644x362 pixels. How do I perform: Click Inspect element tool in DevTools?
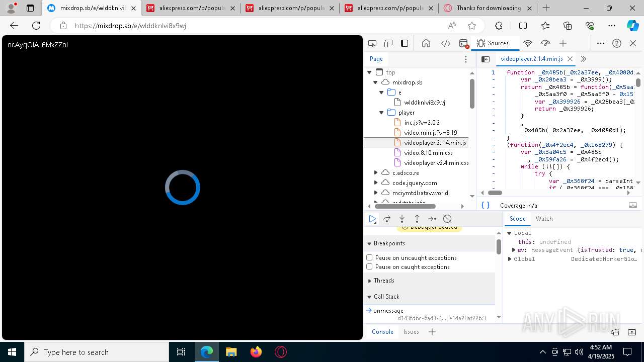click(372, 43)
